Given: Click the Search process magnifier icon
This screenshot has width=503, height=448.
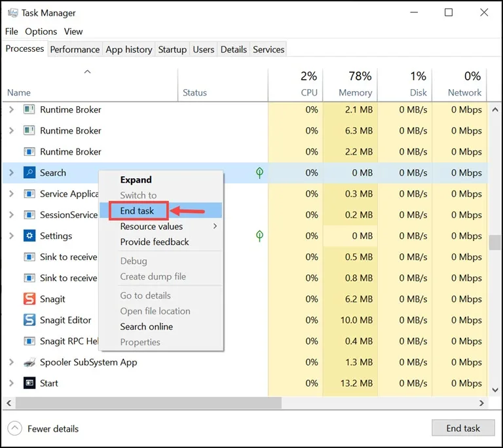Looking at the screenshot, I should click(29, 173).
